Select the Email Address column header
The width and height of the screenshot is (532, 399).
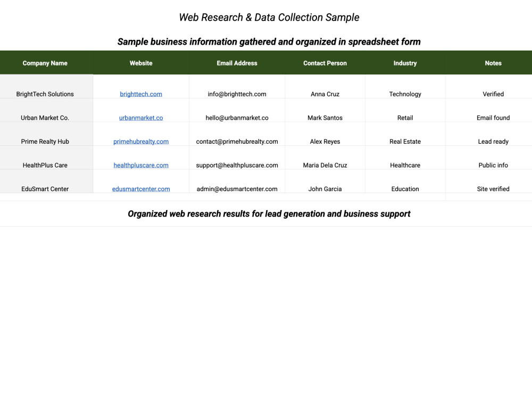coord(237,63)
